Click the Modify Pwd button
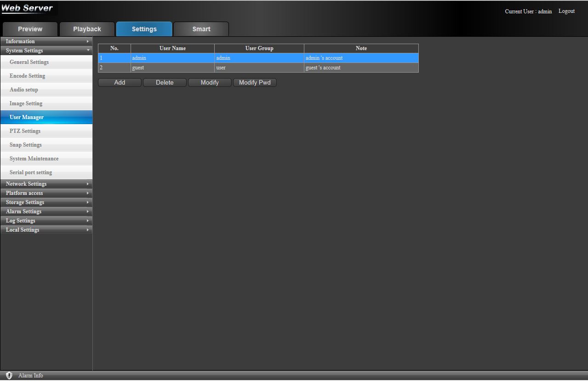Viewport: 588px width, 382px height. pos(255,83)
